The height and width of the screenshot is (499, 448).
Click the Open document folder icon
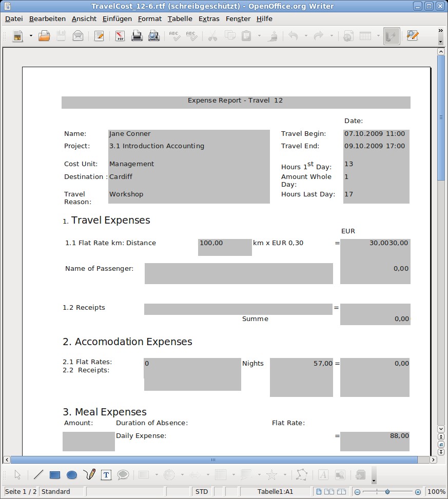(x=44, y=36)
